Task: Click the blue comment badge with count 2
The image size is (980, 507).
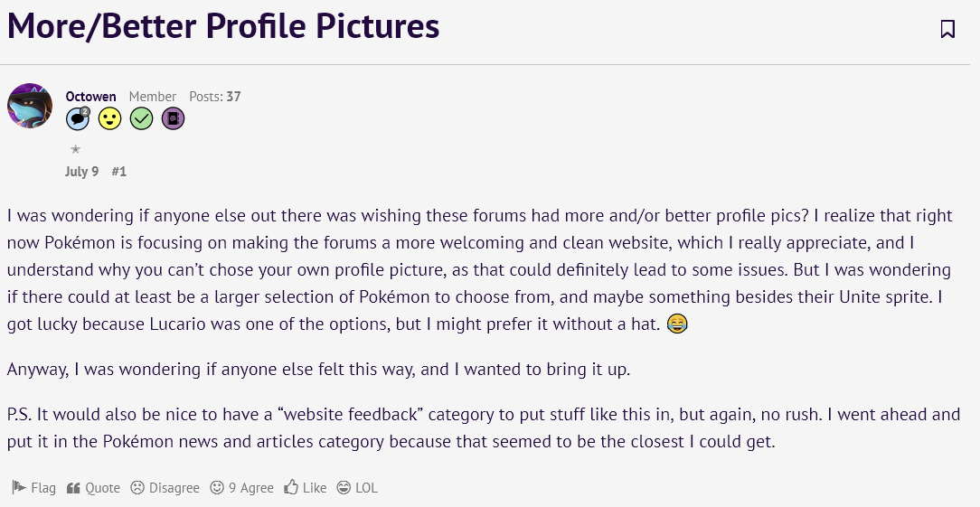Action: click(78, 118)
